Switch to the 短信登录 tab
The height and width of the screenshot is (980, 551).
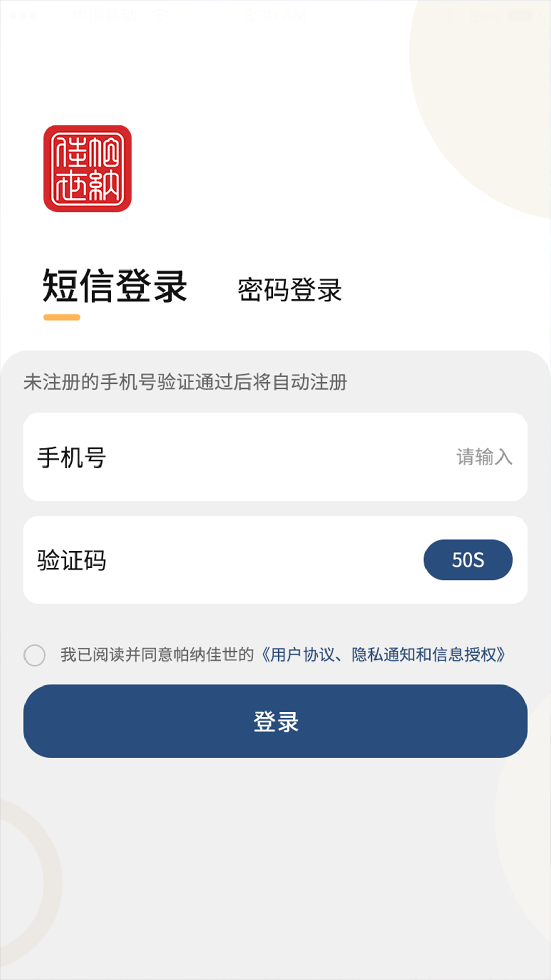click(x=115, y=286)
